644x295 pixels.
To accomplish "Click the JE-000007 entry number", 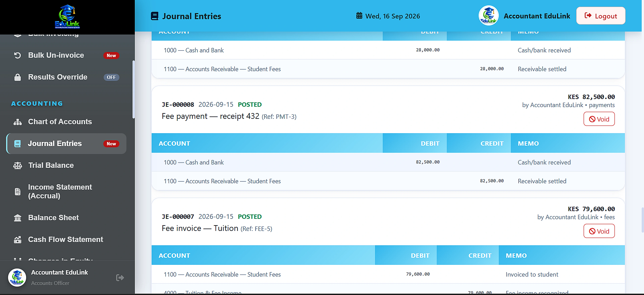I will pyautogui.click(x=178, y=217).
